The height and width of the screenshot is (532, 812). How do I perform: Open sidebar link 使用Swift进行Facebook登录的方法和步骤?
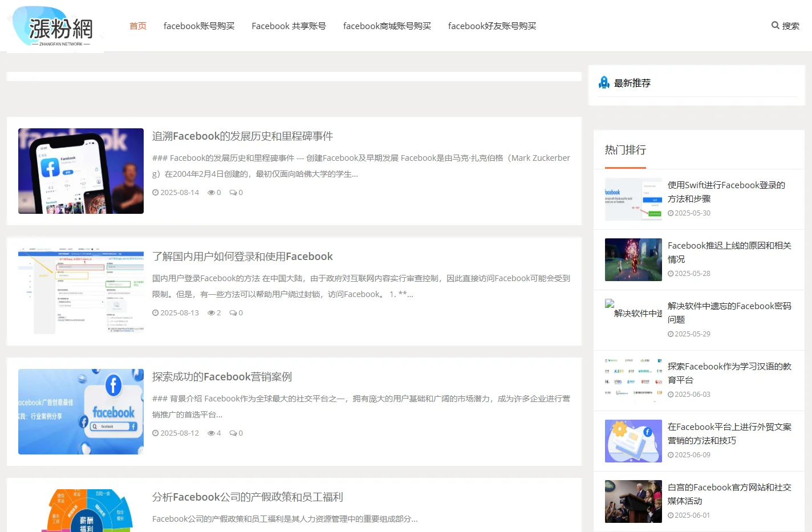click(x=726, y=192)
